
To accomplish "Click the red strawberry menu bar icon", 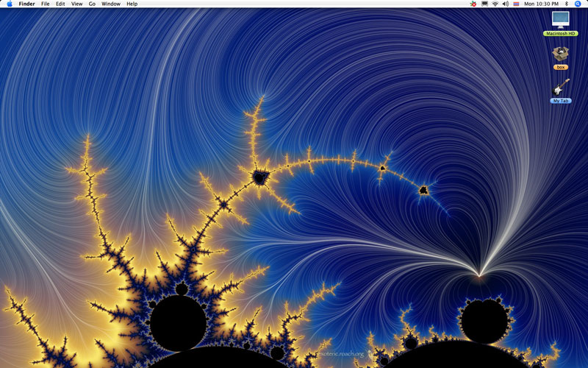I will pos(473,4).
